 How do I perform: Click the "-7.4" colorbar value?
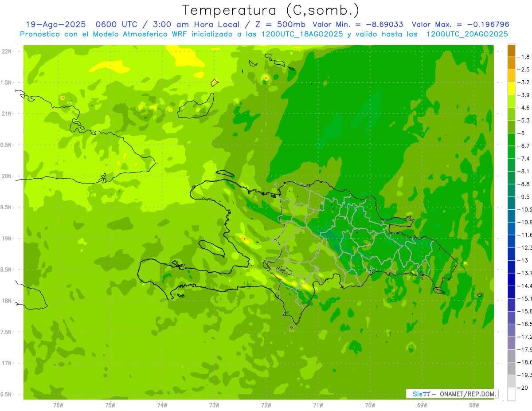point(524,159)
